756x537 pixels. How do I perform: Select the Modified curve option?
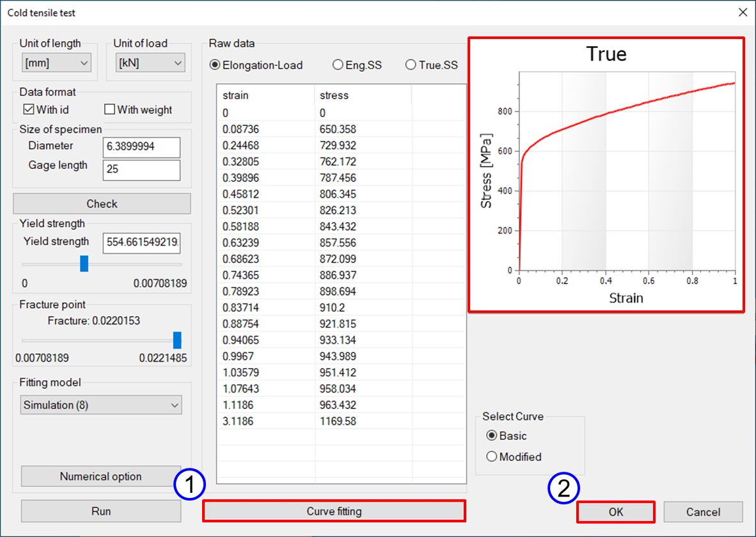492,457
